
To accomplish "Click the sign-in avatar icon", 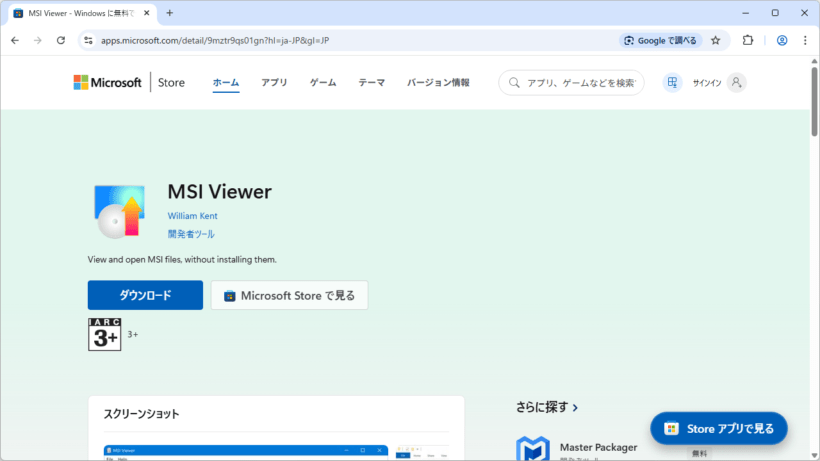I will click(x=736, y=83).
